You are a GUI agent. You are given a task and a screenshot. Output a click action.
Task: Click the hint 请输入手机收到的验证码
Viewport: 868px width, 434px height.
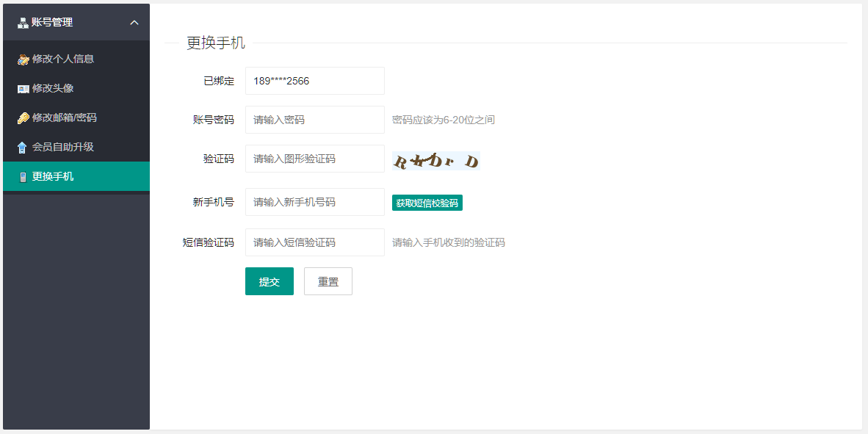[x=449, y=242]
